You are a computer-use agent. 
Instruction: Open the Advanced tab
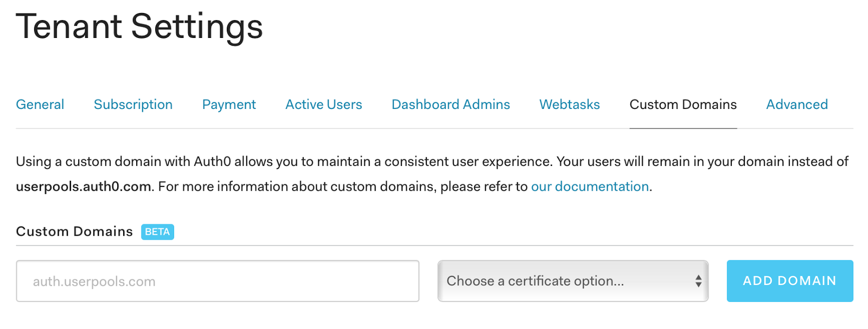(x=797, y=105)
